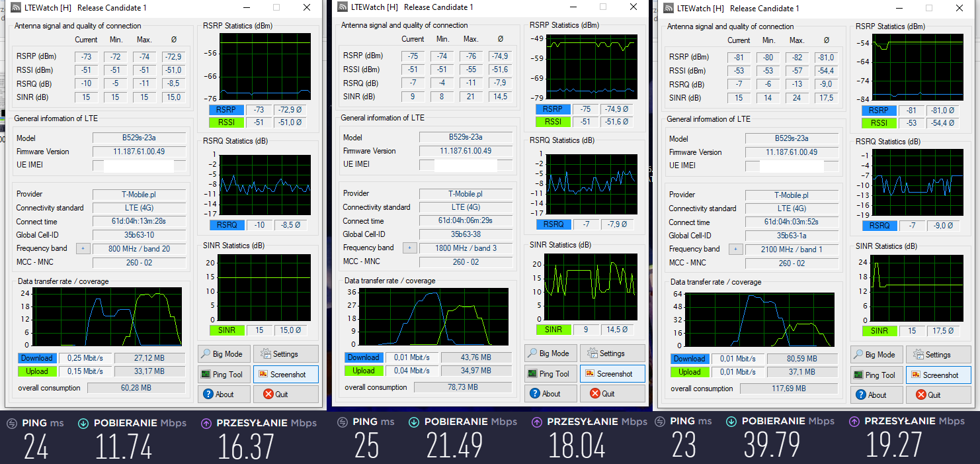Select Global Cell-ID value 35b63-10

pos(140,235)
